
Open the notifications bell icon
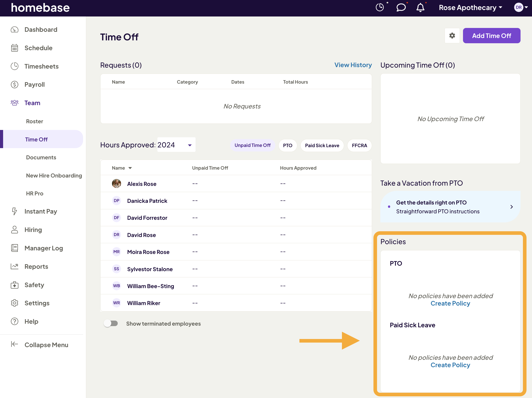click(x=420, y=7)
